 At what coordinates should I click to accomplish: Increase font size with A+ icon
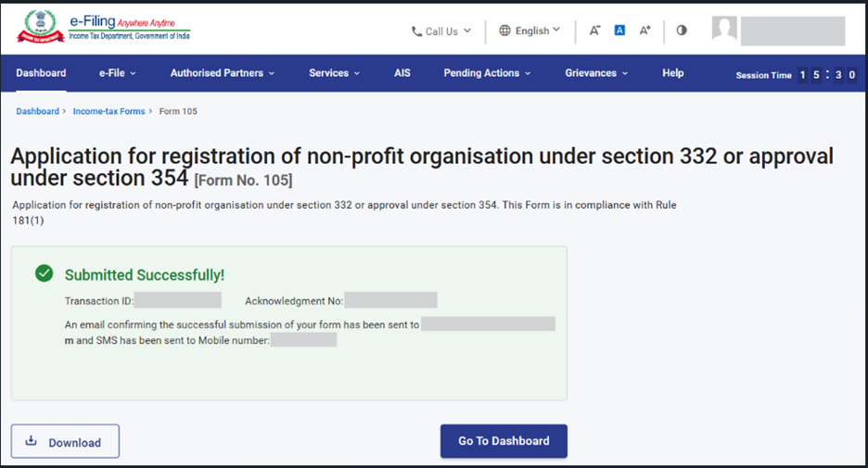click(645, 31)
